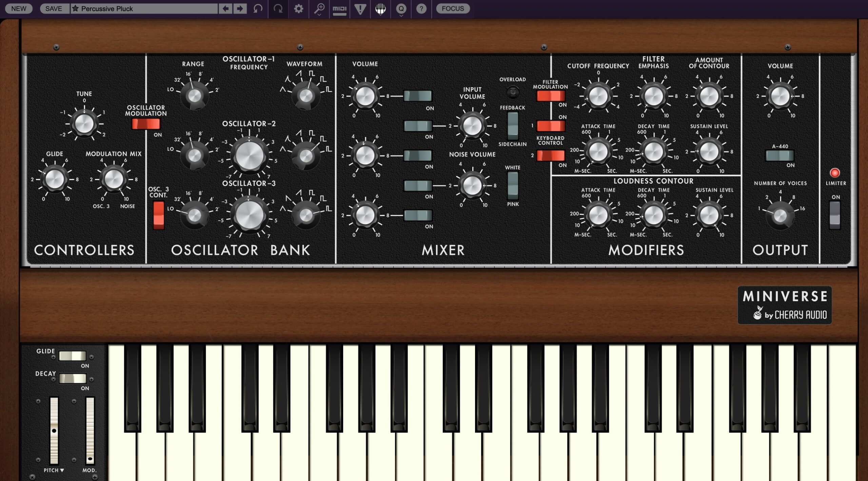The width and height of the screenshot is (868, 481).
Task: Open the Q icon's dropdown chevron
Action: [401, 15]
